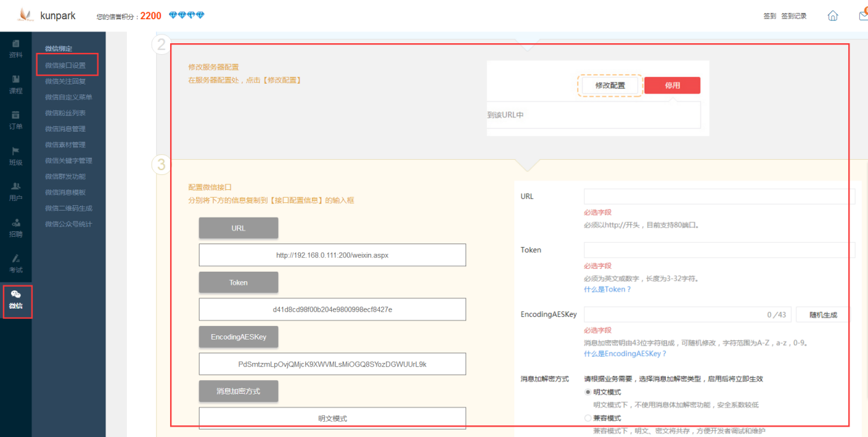Select the 用户 sidebar icon
The width and height of the screenshot is (868, 437).
click(15, 191)
